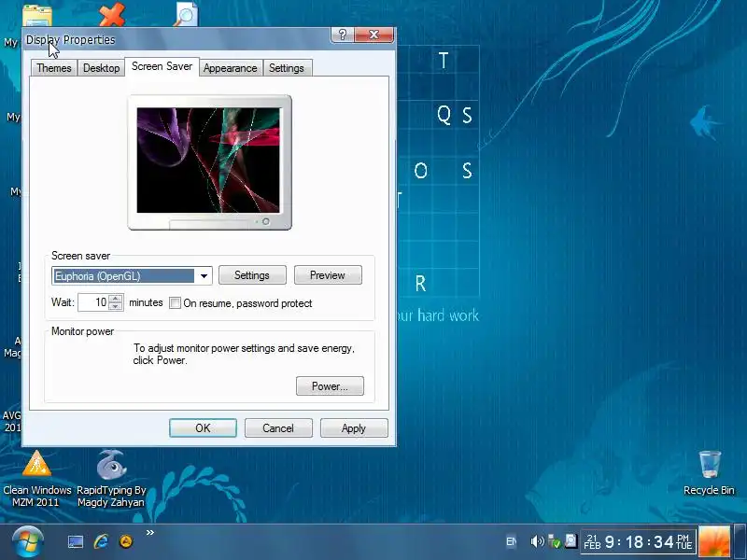This screenshot has height=560, width=747.
Task: Click the red X desktop icon at top
Action: [112, 14]
